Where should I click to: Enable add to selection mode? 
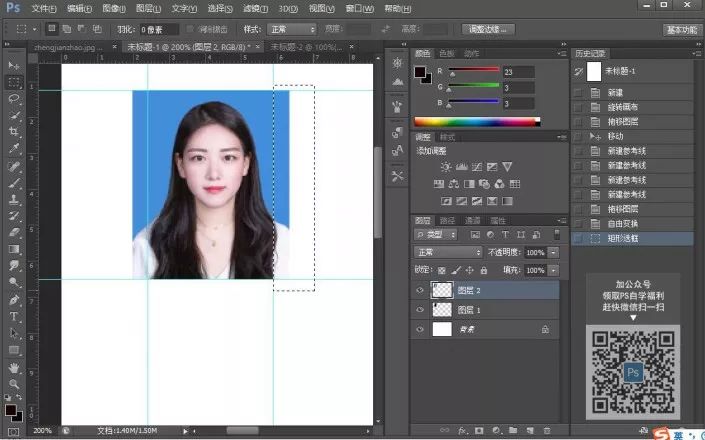coord(67,29)
